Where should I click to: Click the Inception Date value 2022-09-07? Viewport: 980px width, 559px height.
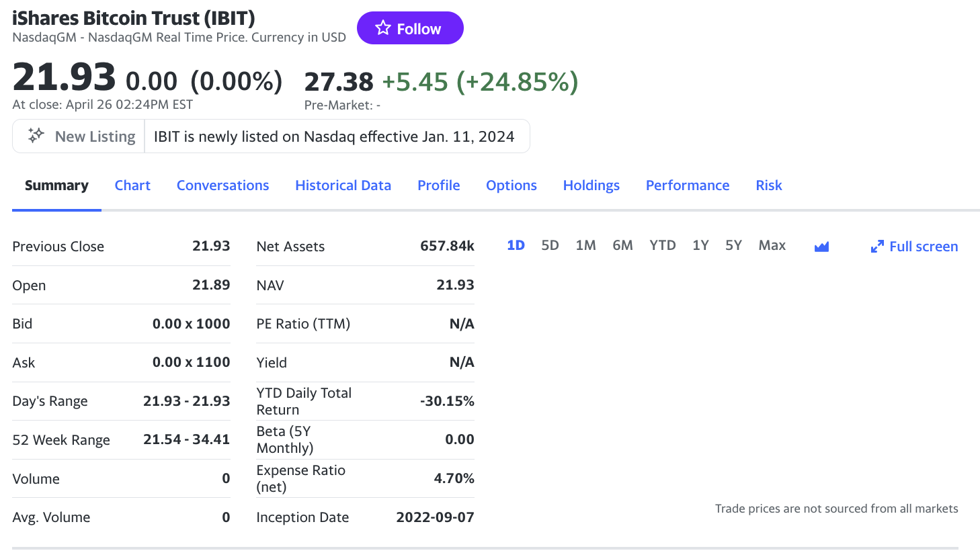436,517
